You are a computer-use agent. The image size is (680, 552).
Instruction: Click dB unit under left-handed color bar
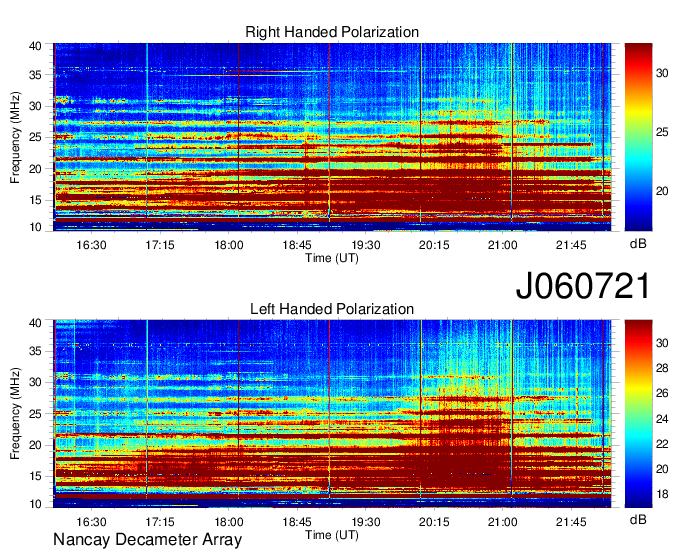pyautogui.click(x=638, y=520)
